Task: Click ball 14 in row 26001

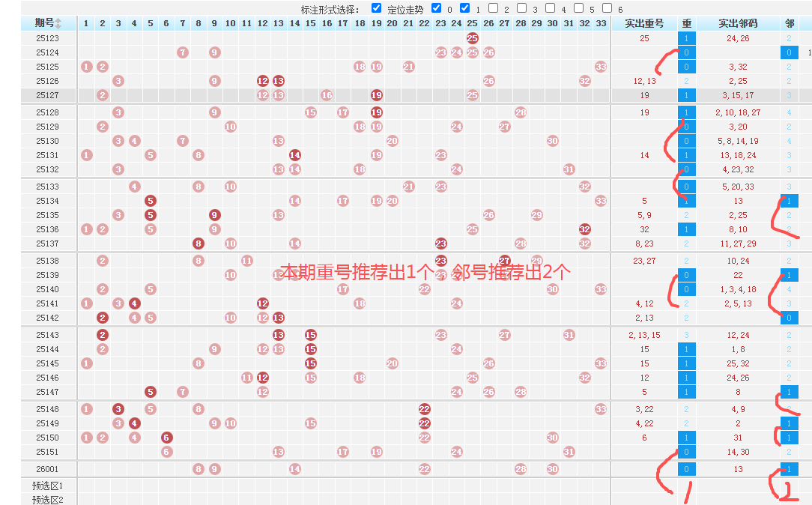Action: pyautogui.click(x=294, y=469)
